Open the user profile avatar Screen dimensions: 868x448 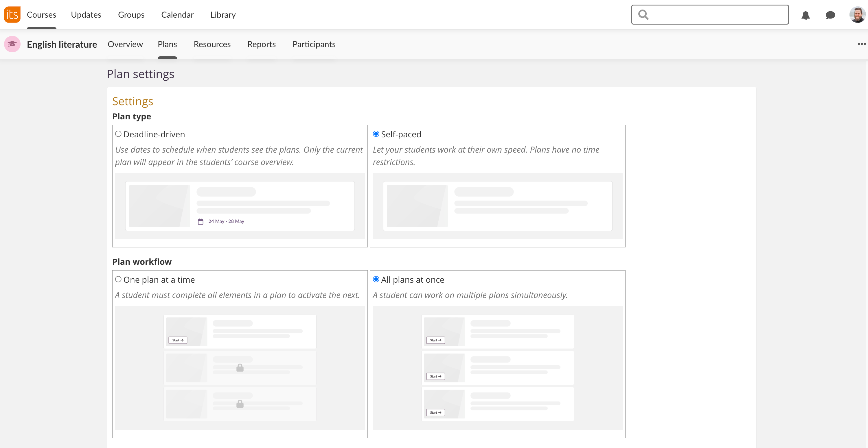coord(857,15)
